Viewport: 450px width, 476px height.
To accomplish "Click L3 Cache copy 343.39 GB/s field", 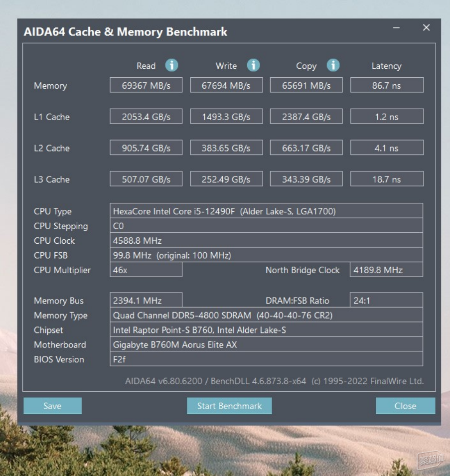I will (x=306, y=179).
